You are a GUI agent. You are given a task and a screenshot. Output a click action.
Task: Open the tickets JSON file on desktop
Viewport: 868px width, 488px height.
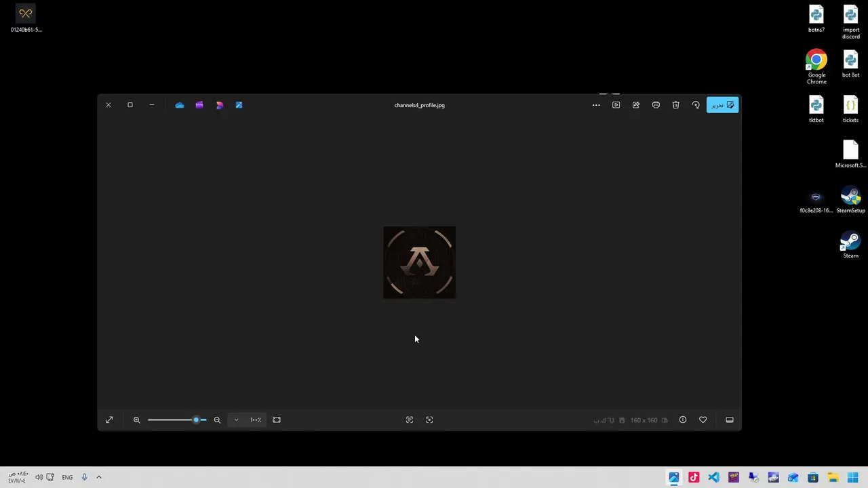[x=851, y=109]
